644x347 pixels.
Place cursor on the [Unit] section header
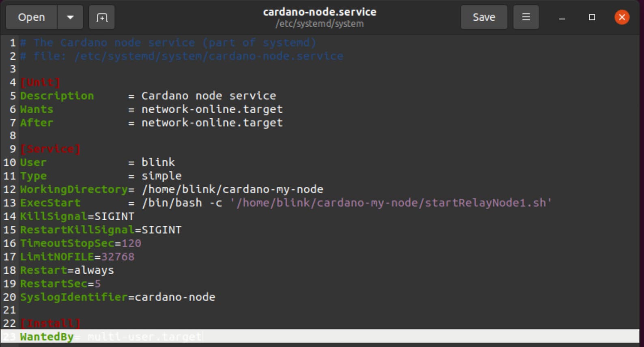[x=40, y=82]
